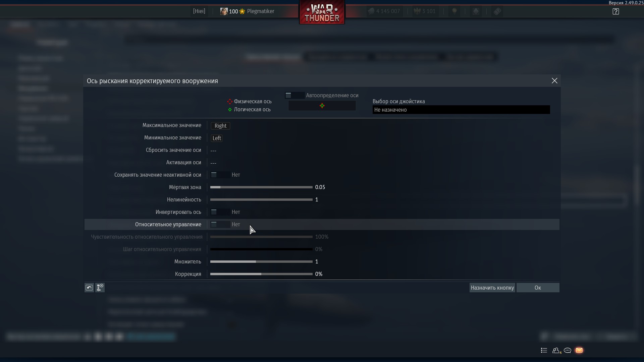The width and height of the screenshot is (644, 362).
Task: Confirm with the Ок button
Action: (x=537, y=288)
